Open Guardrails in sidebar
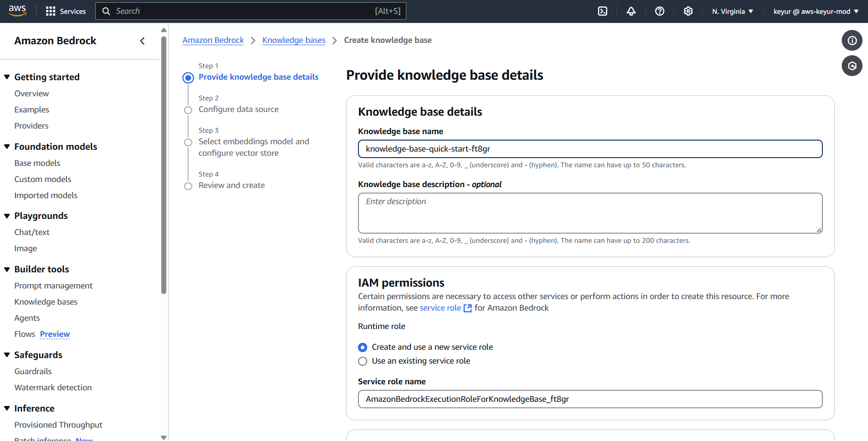 pyautogui.click(x=33, y=371)
